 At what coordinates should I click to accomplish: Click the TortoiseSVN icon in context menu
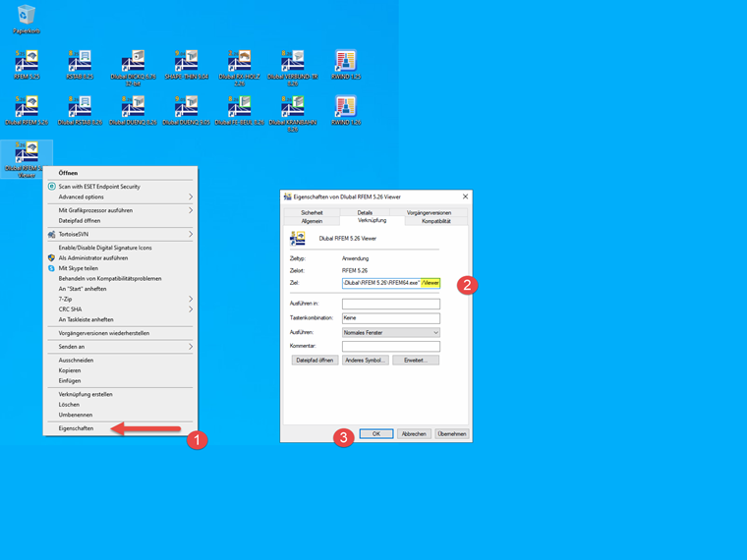tap(52, 234)
